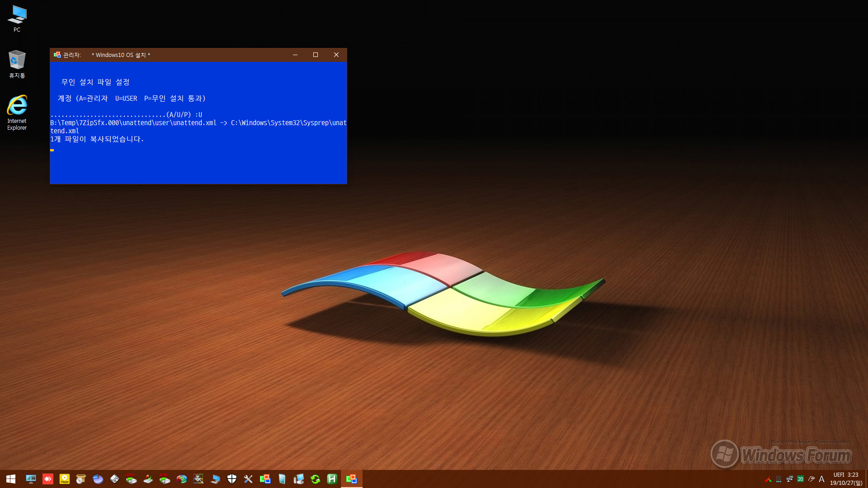This screenshot has width=868, height=488.
Task: Minimize the Windows10 OS install console
Action: tap(295, 55)
